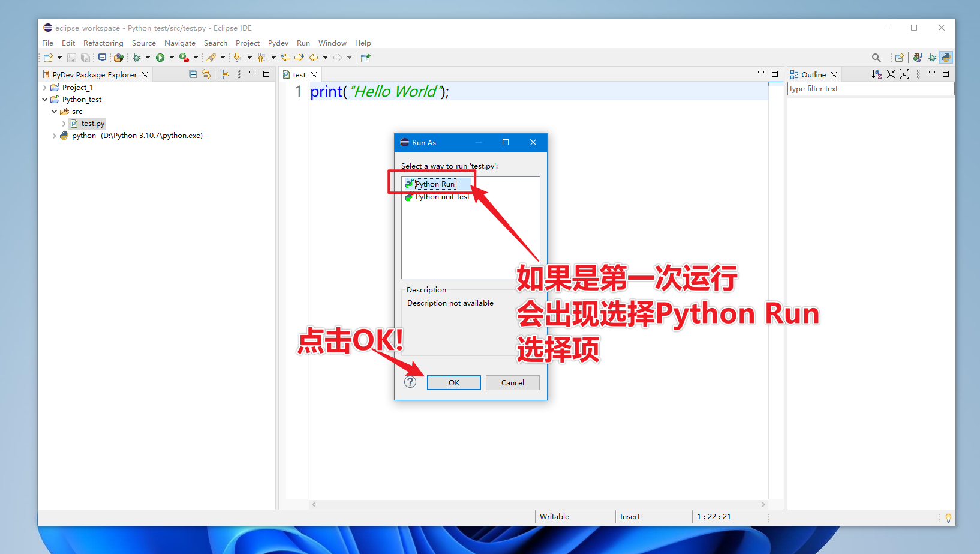Collapse all in PyDev Package Explorer

193,74
